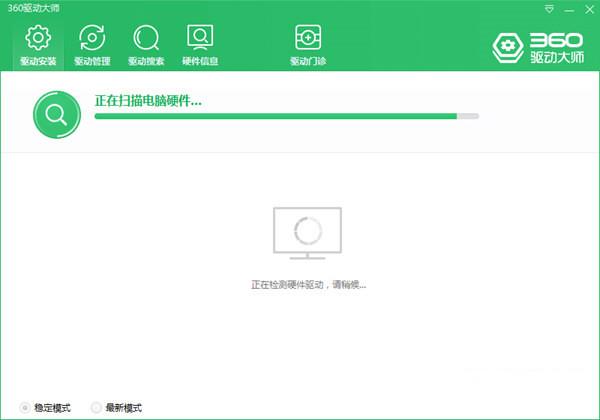This screenshot has height=420, width=600.
Task: Click the 正在扫描电脑硬件 status heading
Action: (148, 101)
